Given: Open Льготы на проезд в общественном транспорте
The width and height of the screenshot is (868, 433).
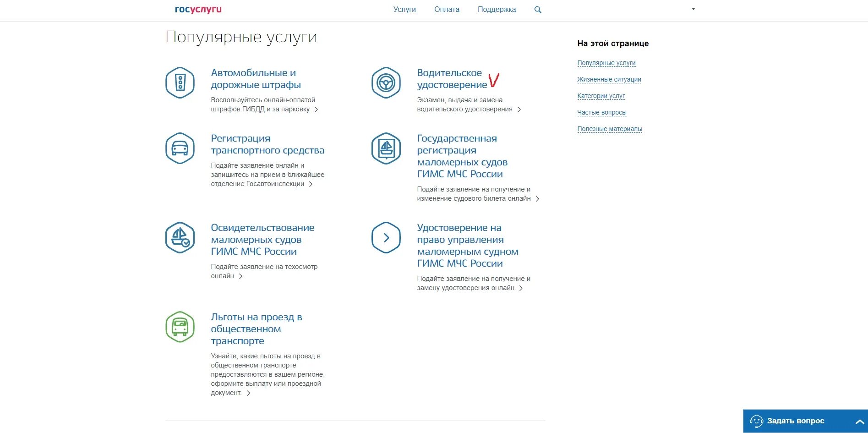Looking at the screenshot, I should [257, 329].
